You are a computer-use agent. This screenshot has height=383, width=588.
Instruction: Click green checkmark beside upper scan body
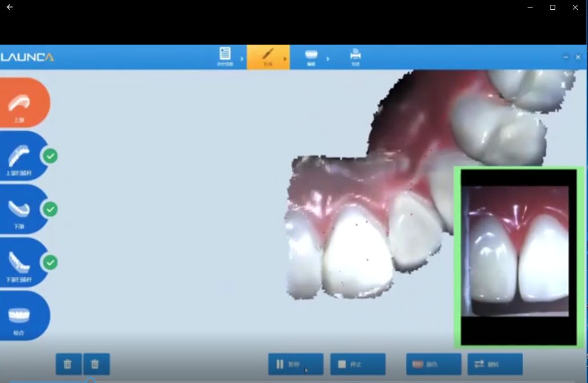50,156
